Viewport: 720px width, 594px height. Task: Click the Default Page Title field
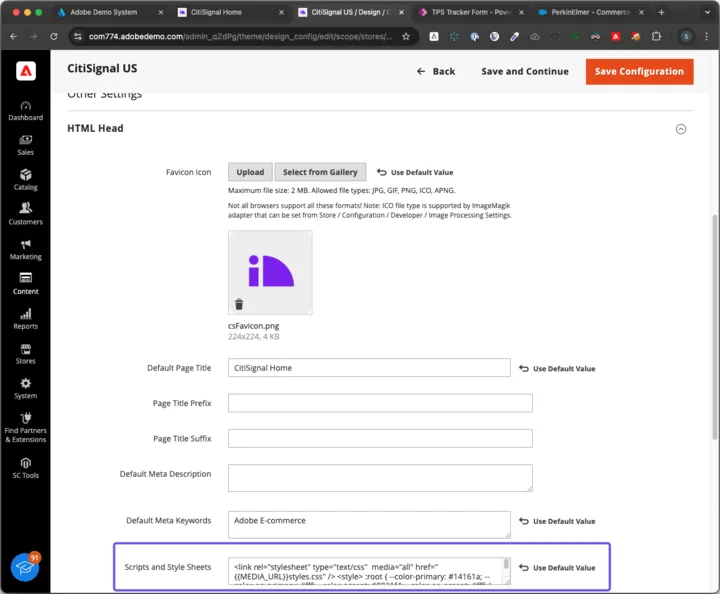pyautogui.click(x=369, y=368)
